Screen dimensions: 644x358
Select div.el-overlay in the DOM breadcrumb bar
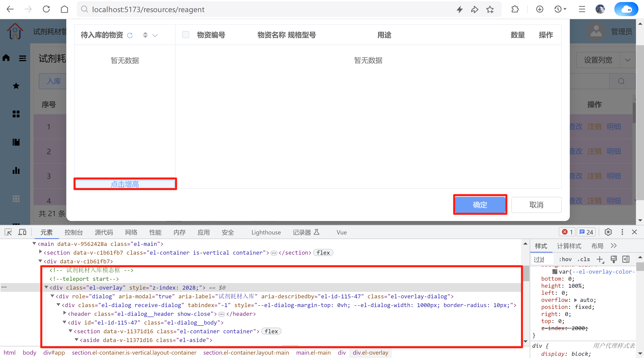coord(370,353)
